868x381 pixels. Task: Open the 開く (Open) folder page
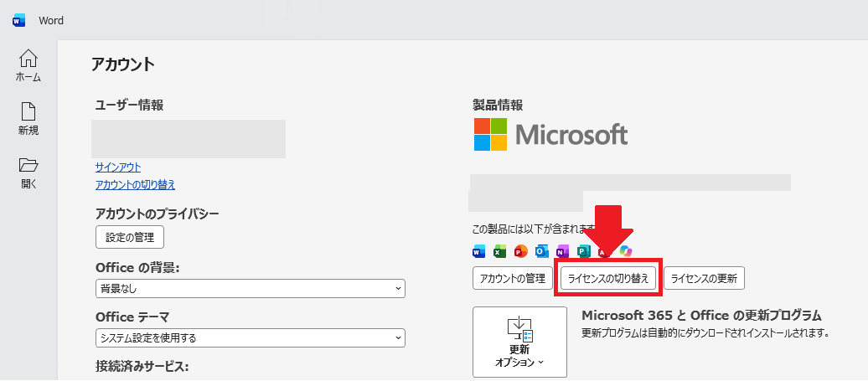pos(28,173)
